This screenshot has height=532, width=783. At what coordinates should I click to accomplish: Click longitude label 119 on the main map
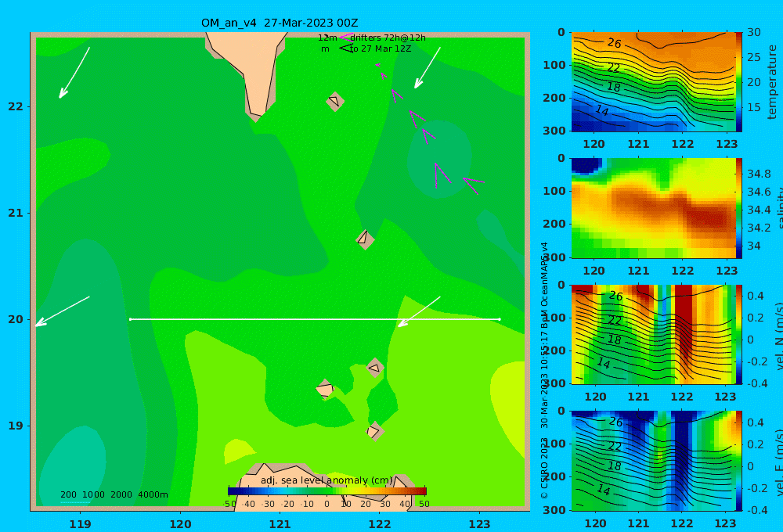[80, 524]
